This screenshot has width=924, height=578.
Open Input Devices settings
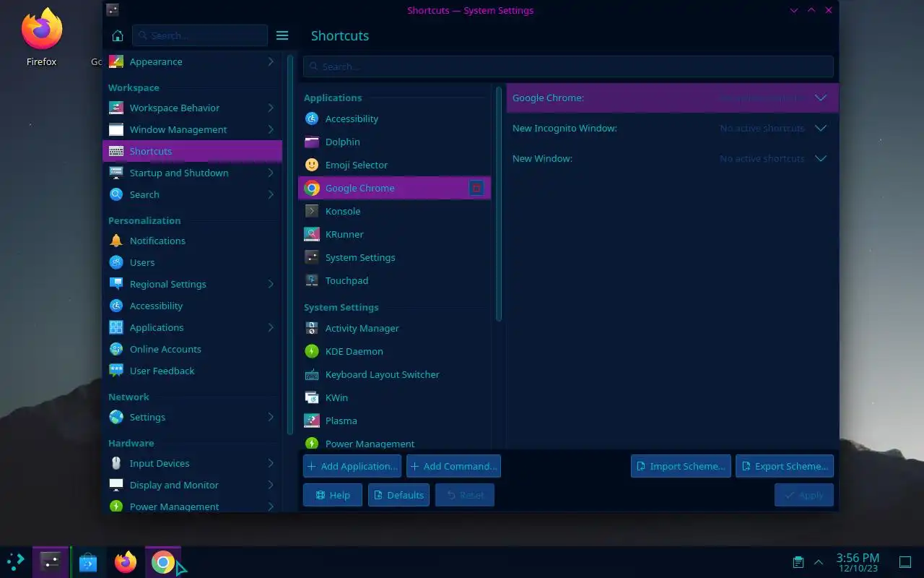pos(192,463)
